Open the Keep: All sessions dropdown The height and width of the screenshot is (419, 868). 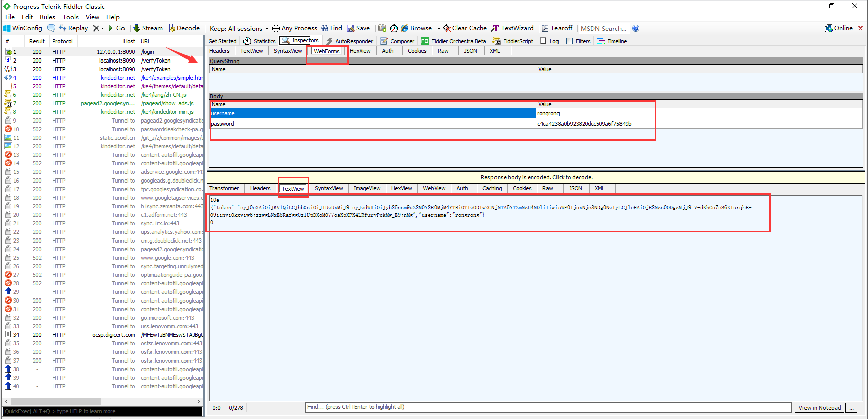[239, 28]
